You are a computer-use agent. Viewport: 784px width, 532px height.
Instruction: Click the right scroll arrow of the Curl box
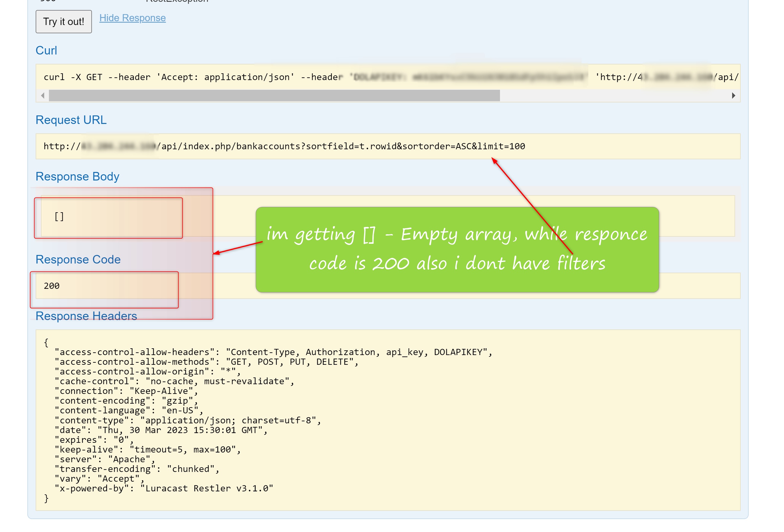[x=733, y=96]
